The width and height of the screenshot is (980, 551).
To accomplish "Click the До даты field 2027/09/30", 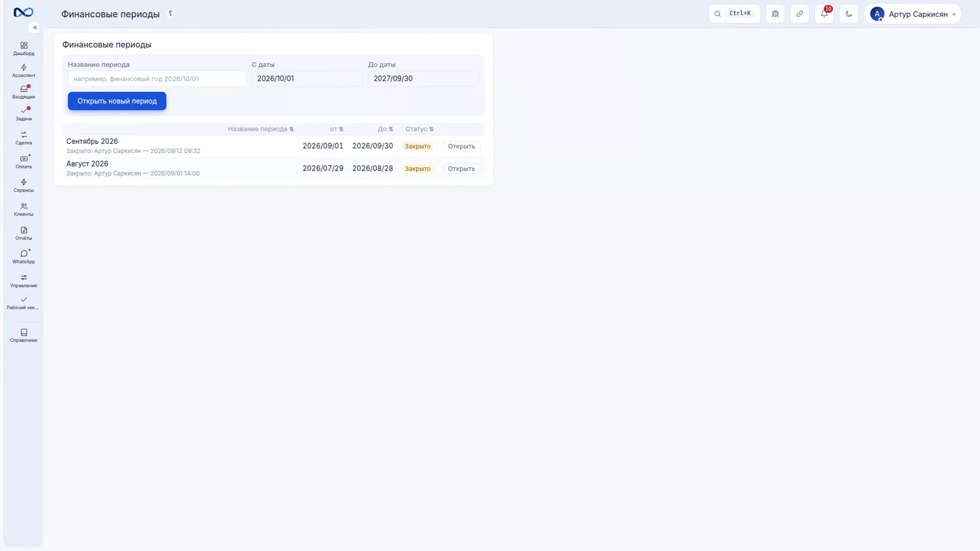I will click(x=423, y=78).
